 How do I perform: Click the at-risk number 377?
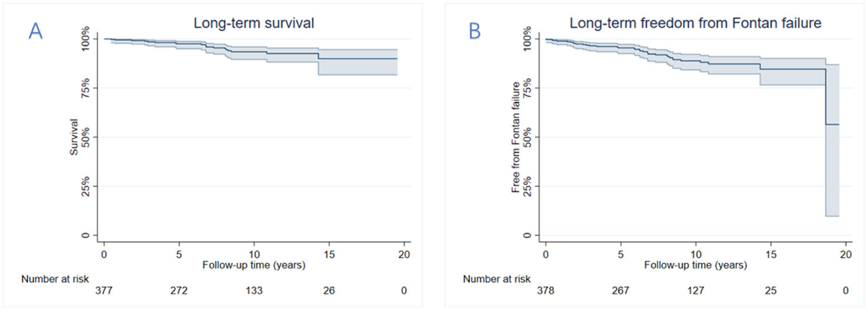pos(104,290)
